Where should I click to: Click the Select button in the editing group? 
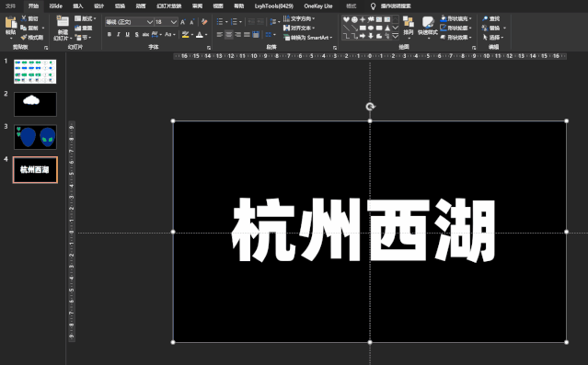pos(492,37)
